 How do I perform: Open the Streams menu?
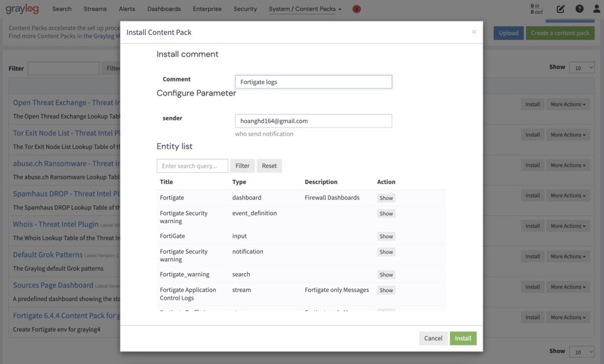(x=95, y=9)
